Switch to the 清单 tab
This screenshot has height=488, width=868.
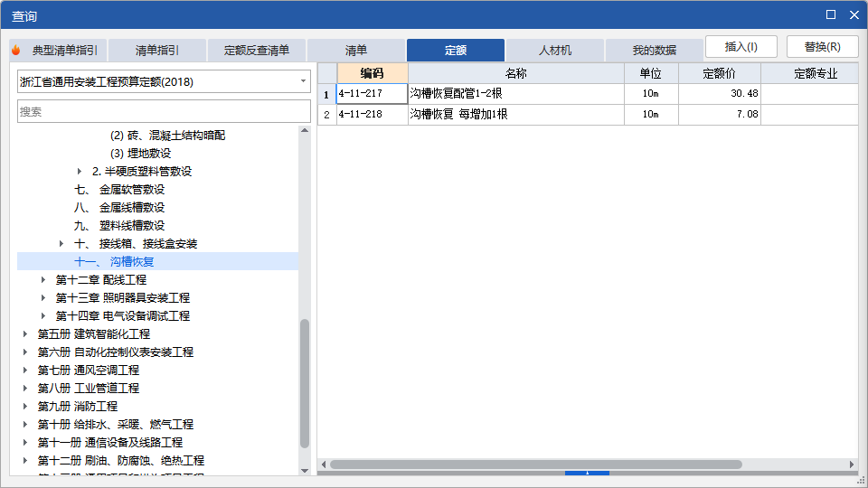tap(356, 51)
